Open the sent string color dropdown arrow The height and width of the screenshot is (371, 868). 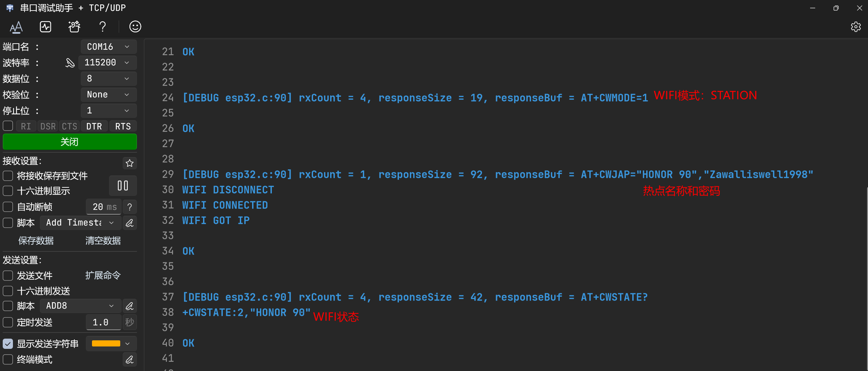coord(128,344)
